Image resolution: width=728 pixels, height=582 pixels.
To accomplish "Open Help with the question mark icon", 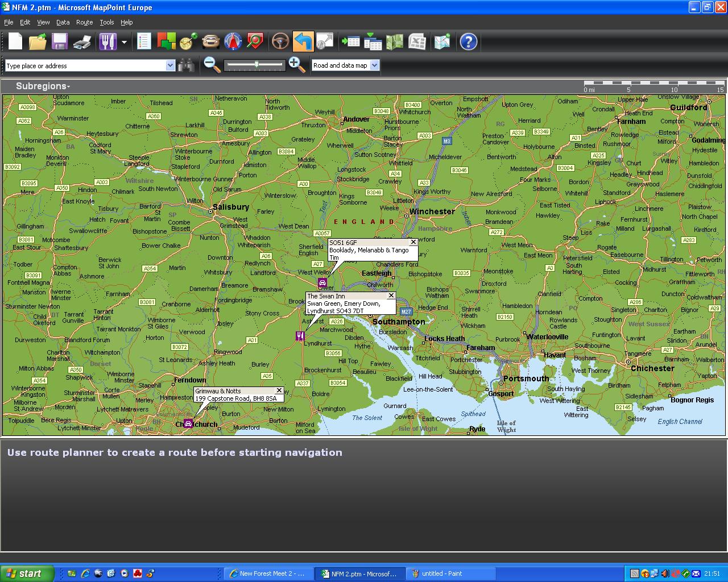I will pos(468,41).
